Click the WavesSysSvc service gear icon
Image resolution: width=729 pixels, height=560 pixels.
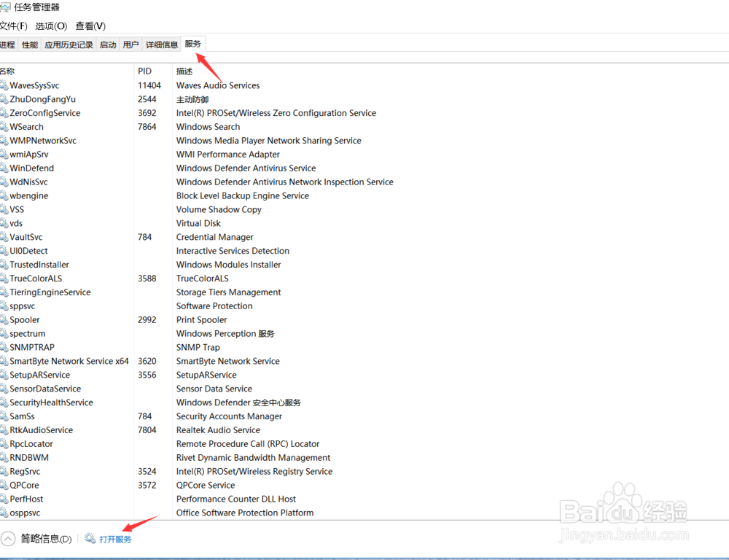pyautogui.click(x=4, y=85)
